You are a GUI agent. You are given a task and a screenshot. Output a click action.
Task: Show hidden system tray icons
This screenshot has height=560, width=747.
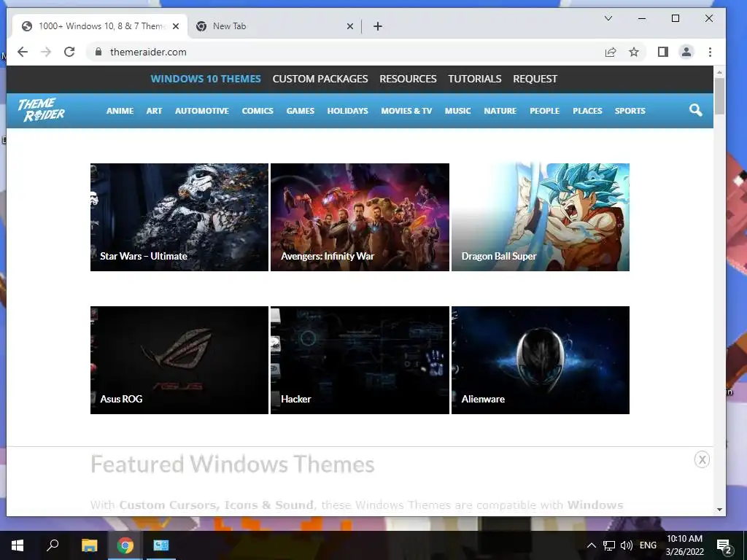point(591,545)
